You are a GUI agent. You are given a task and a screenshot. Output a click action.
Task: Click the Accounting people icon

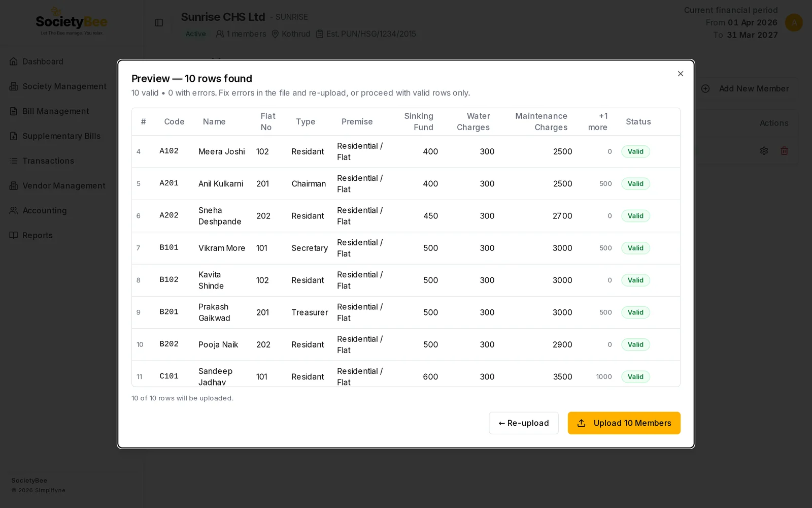[14, 210]
